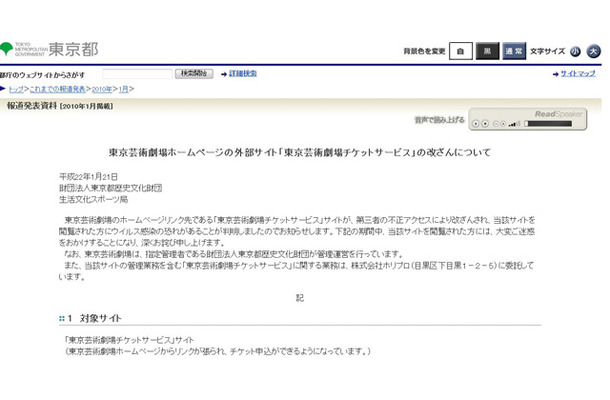Open the 1月 breadcrumb link
The image size is (610, 400).
pyautogui.click(x=123, y=89)
